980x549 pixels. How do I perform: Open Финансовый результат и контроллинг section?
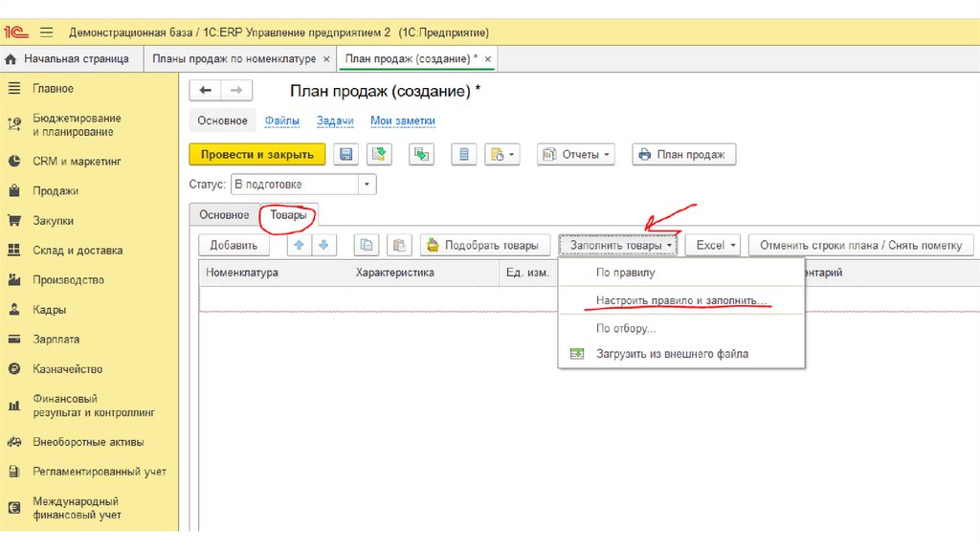tap(93, 406)
